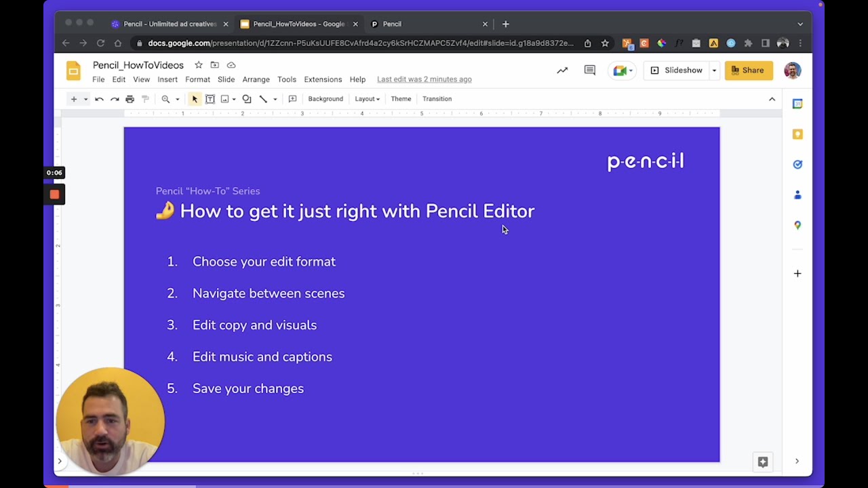
Task: Open Google Keep in the side panel
Action: pos(797,134)
